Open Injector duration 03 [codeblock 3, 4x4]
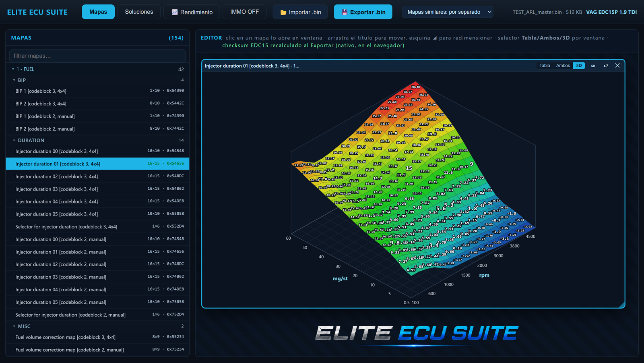The width and height of the screenshot is (644, 363). pyautogui.click(x=97, y=189)
